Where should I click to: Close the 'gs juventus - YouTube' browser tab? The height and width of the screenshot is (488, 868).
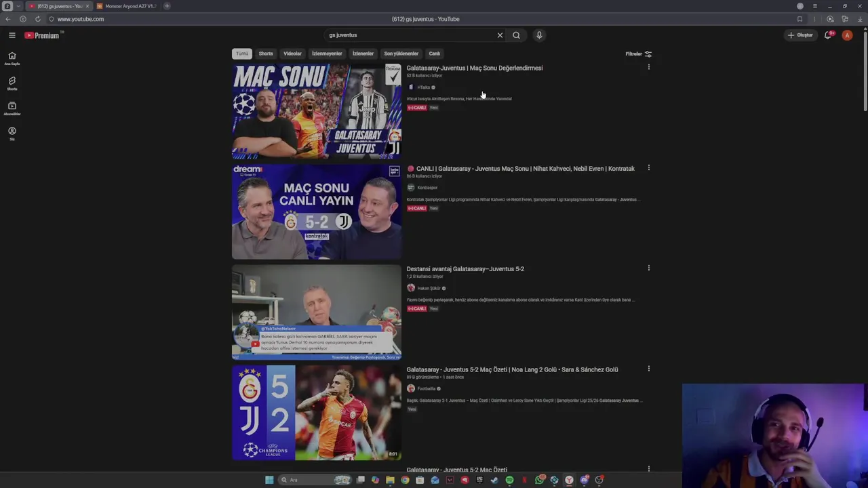tap(87, 6)
